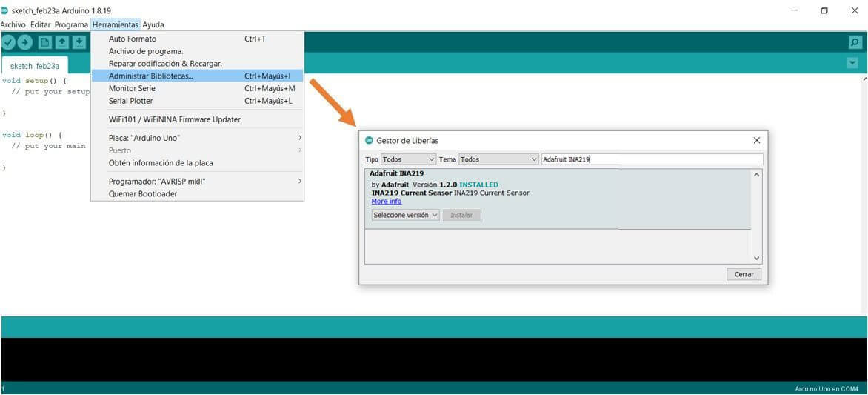Click the Save sketch down-arrow icon
868x395 pixels.
point(79,42)
